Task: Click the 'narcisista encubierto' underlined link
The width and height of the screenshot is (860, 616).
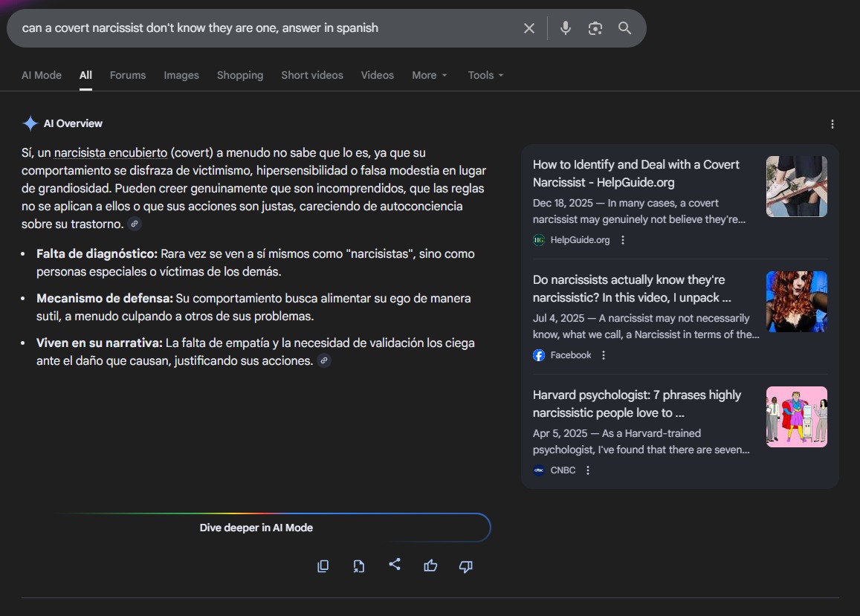Action: coord(111,152)
